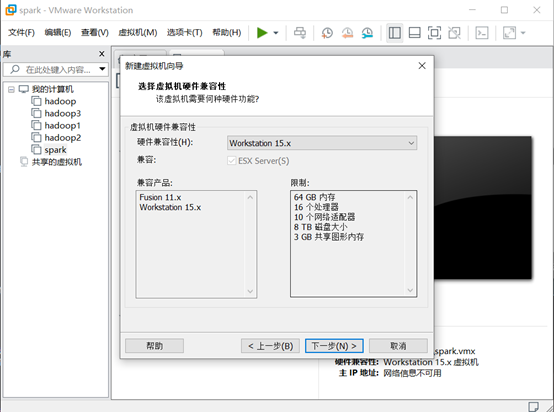Select the 16 个处理器 limitation entry
554x412 pixels.
(316, 207)
